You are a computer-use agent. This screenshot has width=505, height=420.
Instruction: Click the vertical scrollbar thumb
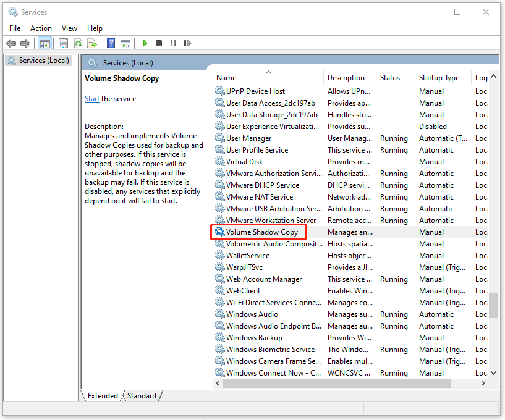[493, 304]
